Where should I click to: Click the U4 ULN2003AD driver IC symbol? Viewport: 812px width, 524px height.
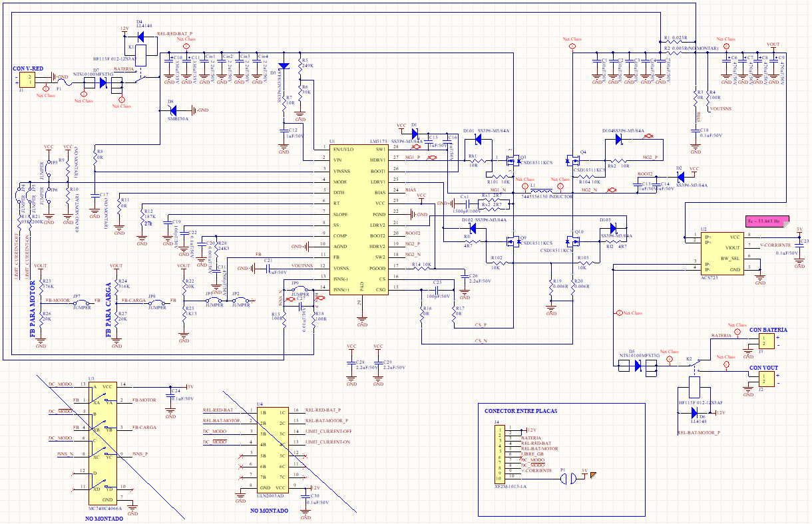coord(273,450)
